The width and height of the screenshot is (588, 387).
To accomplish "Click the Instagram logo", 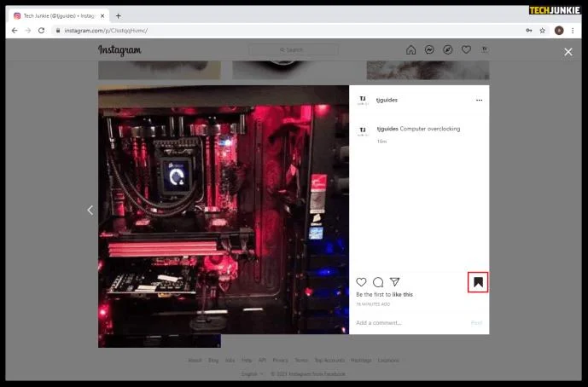I will coord(119,50).
